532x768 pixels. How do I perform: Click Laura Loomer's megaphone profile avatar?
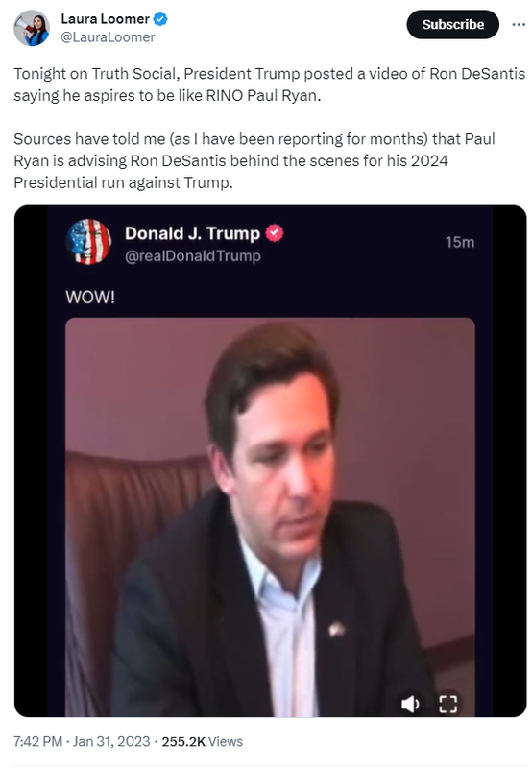pyautogui.click(x=32, y=28)
